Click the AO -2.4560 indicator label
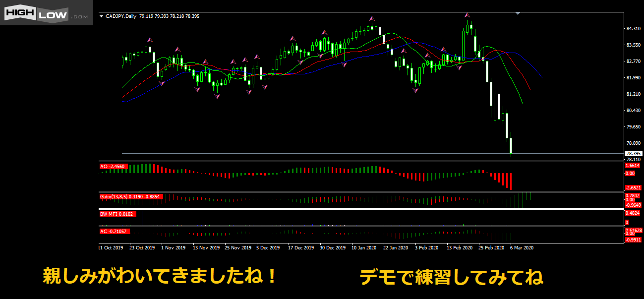This screenshot has width=644, height=299. (x=114, y=167)
